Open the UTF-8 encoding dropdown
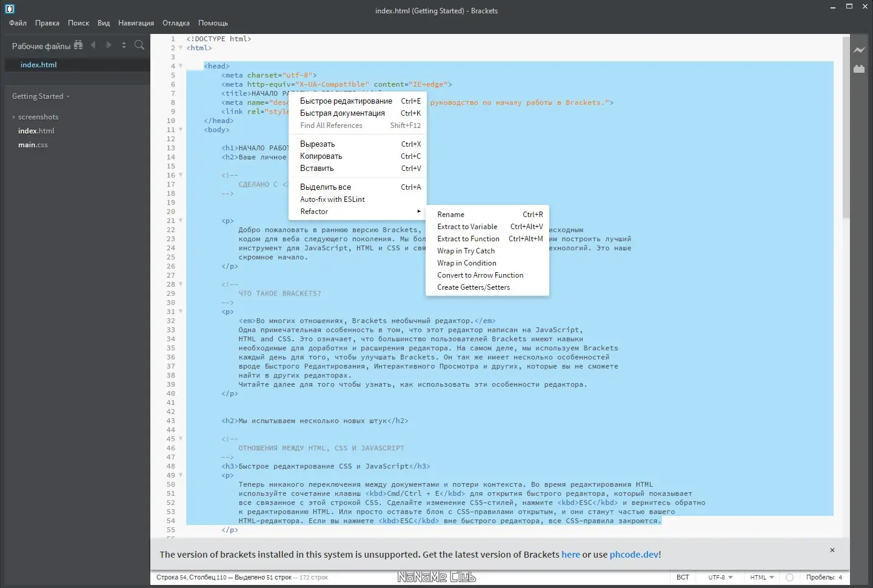Screen dimensions: 873x588 click(x=720, y=578)
